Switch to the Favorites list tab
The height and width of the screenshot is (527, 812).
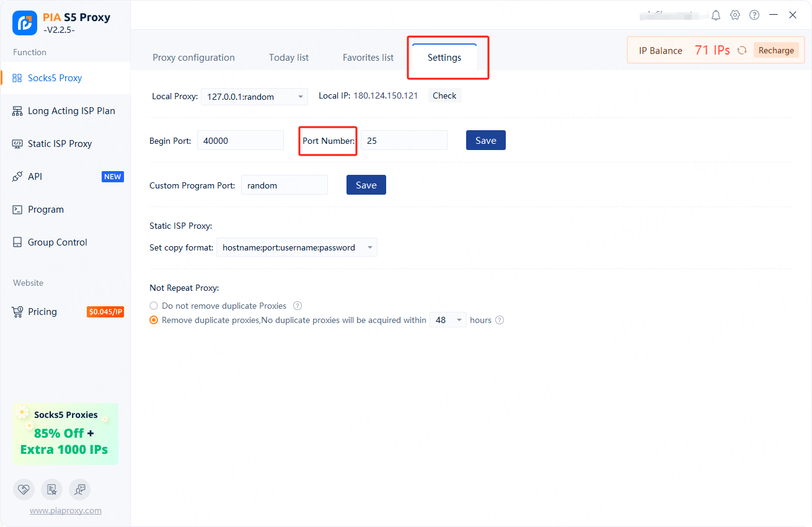[368, 58]
